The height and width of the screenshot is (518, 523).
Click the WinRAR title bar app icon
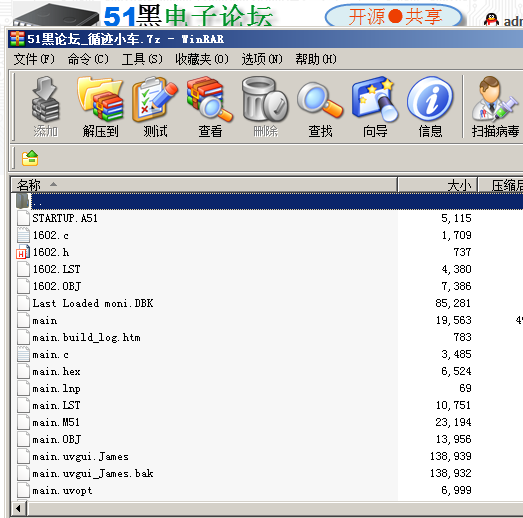(x=17, y=39)
